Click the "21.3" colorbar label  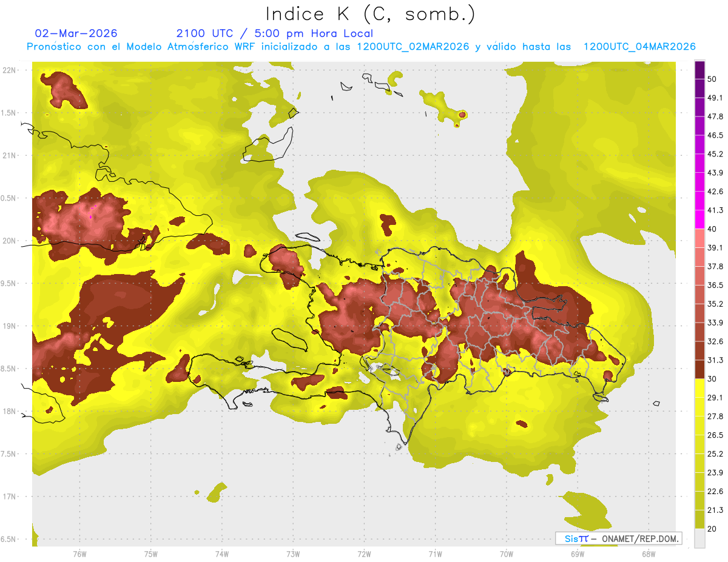[x=715, y=510]
